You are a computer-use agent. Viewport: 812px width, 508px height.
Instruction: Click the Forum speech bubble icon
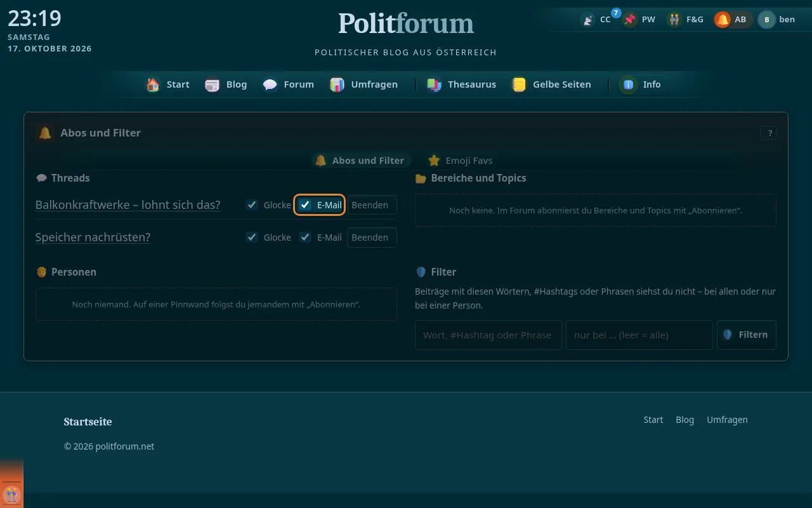(x=270, y=84)
